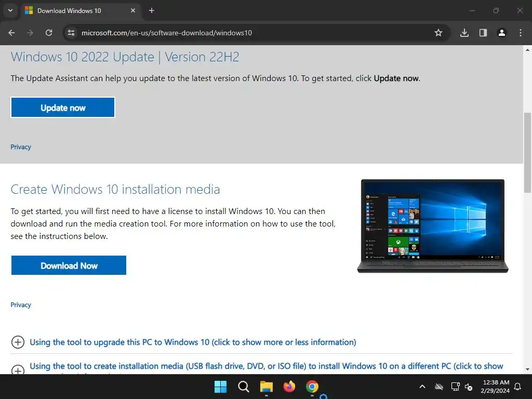Click the OneDrive cloud tray icon
Screen dimensions: 532x399
click(439, 387)
